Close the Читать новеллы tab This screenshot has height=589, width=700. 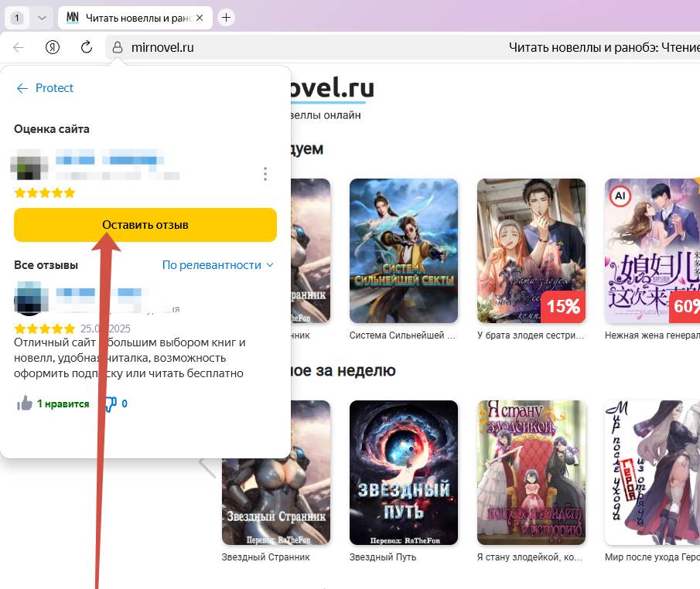[200, 18]
